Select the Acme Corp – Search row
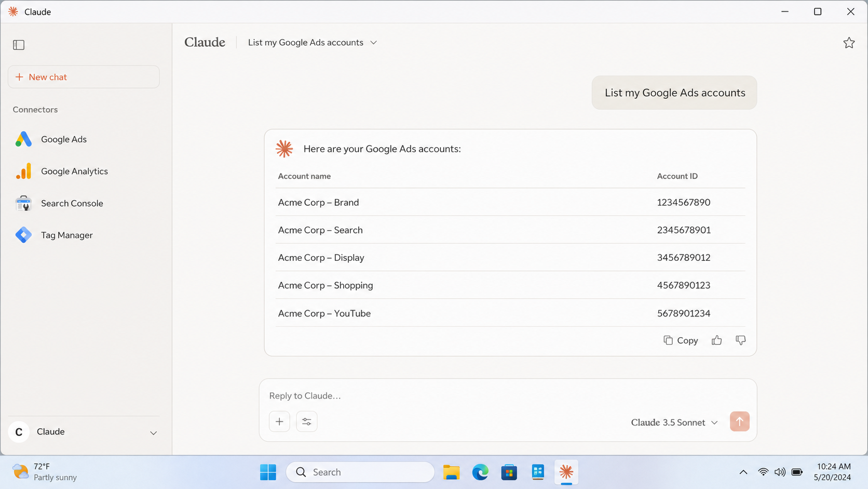Viewport: 868px width, 489px height. click(x=510, y=230)
